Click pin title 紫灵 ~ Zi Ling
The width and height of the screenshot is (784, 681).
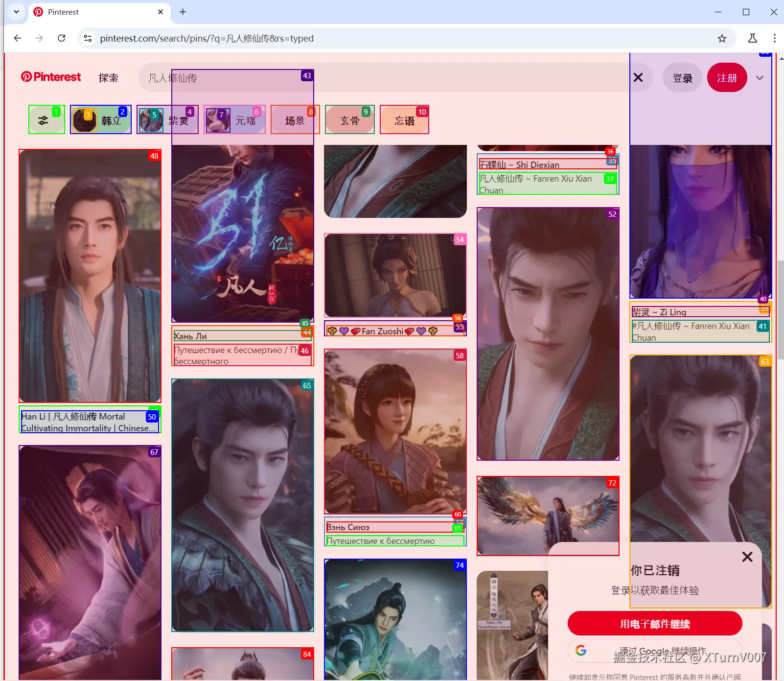point(659,312)
